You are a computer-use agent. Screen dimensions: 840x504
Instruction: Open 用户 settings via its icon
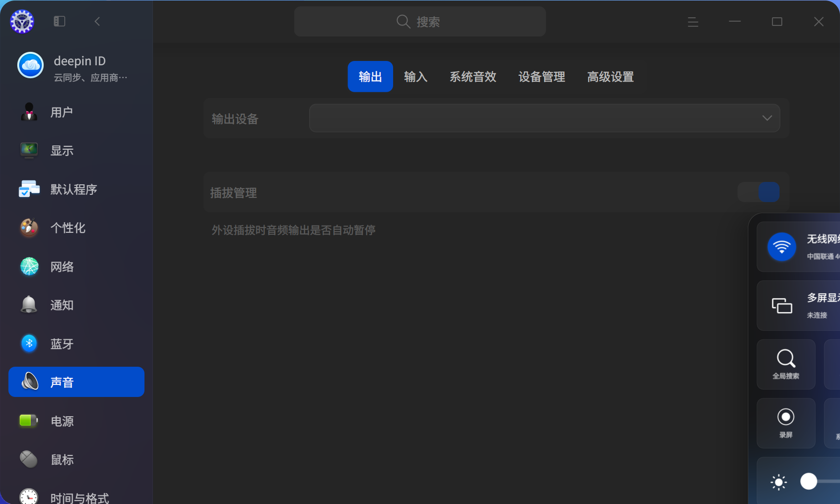pos(29,112)
